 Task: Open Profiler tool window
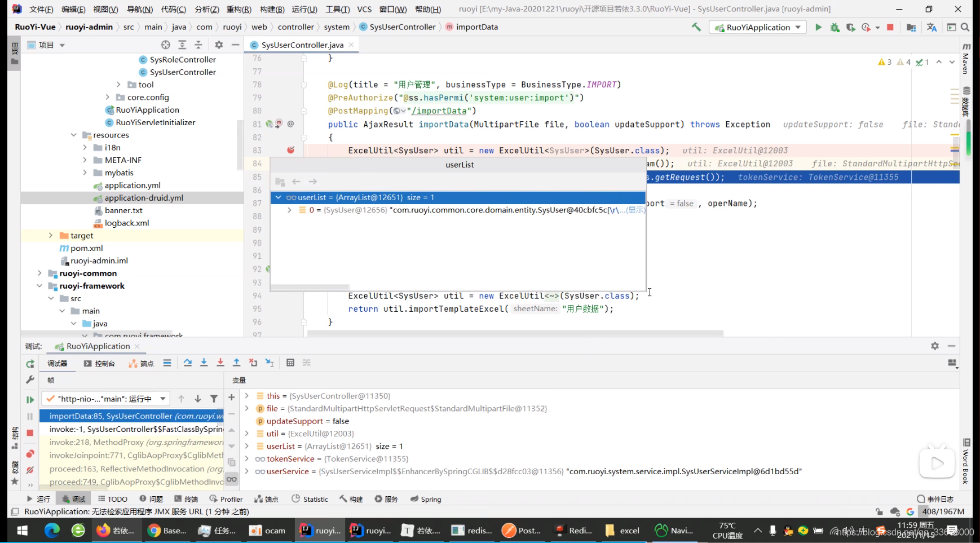point(226,499)
